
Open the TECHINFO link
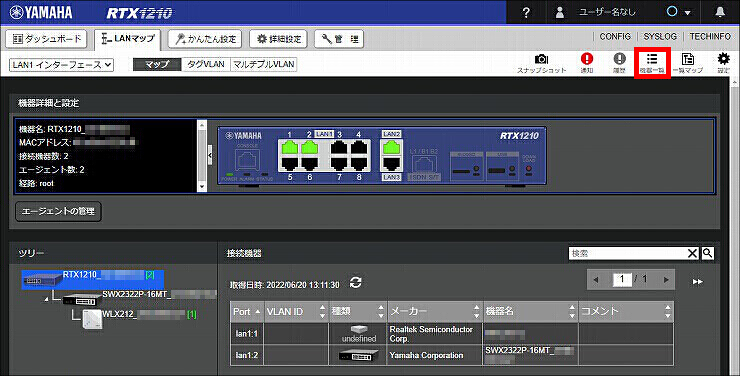pos(710,36)
